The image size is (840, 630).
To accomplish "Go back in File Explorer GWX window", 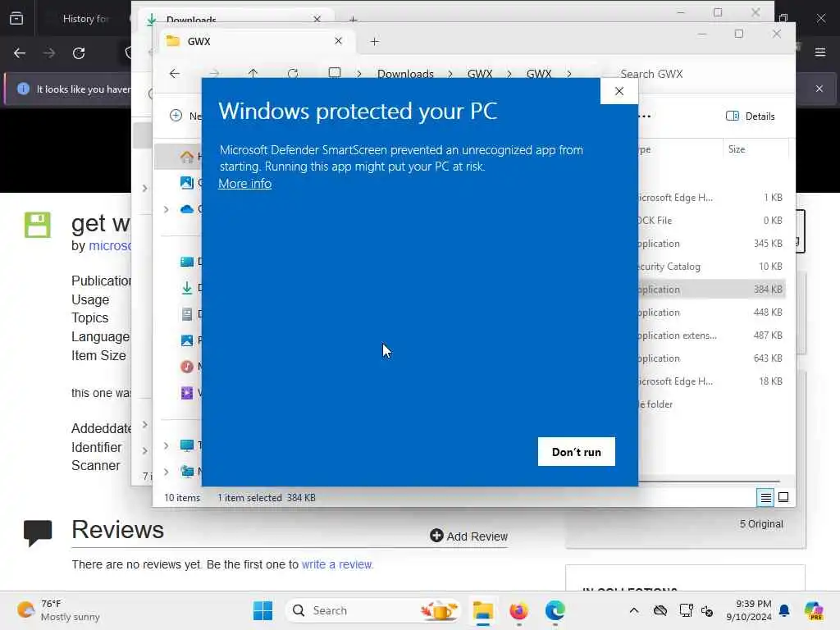I will 175,73.
